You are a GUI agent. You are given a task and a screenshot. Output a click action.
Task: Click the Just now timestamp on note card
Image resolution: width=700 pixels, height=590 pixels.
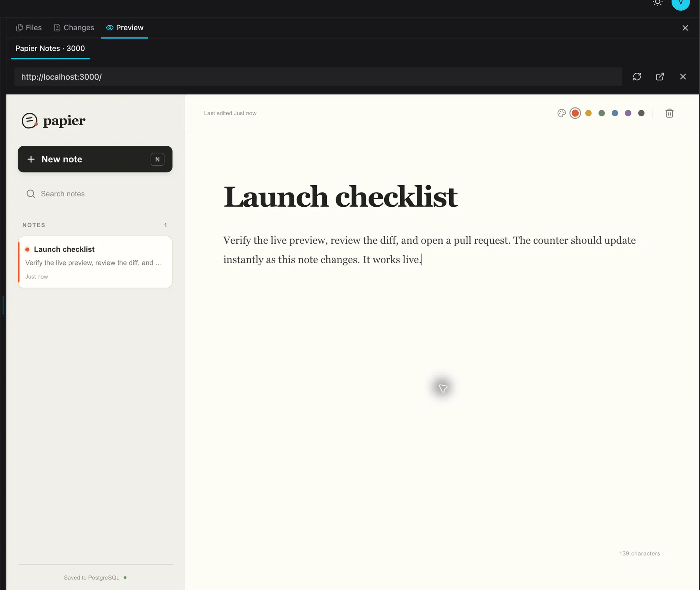click(x=37, y=277)
